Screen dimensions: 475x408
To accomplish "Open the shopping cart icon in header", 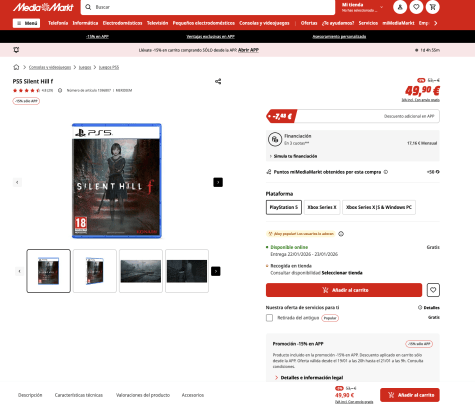I will [x=432, y=7].
